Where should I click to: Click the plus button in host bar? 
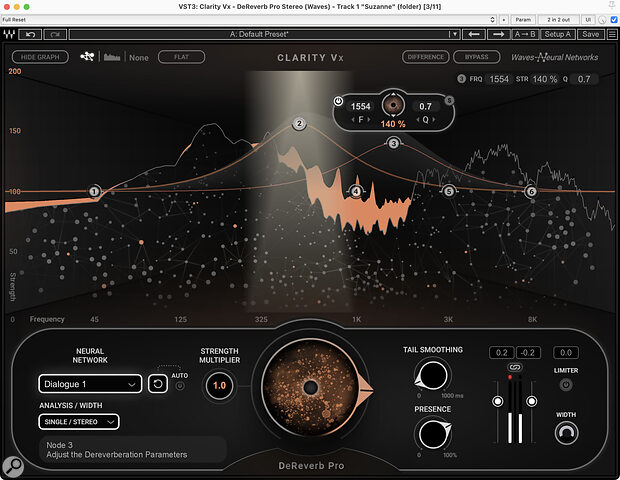tap(504, 19)
